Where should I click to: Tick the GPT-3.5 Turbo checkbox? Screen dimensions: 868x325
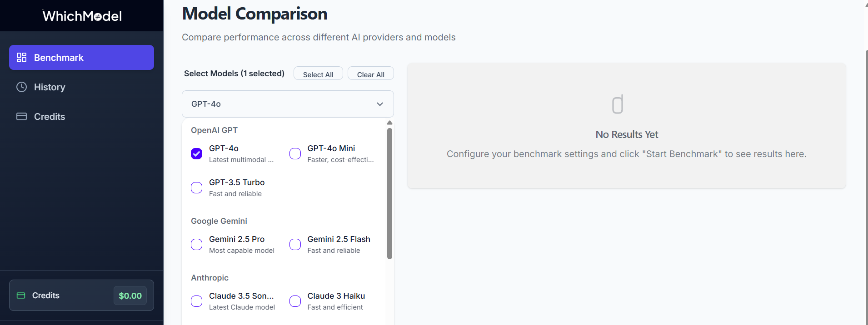click(x=197, y=188)
